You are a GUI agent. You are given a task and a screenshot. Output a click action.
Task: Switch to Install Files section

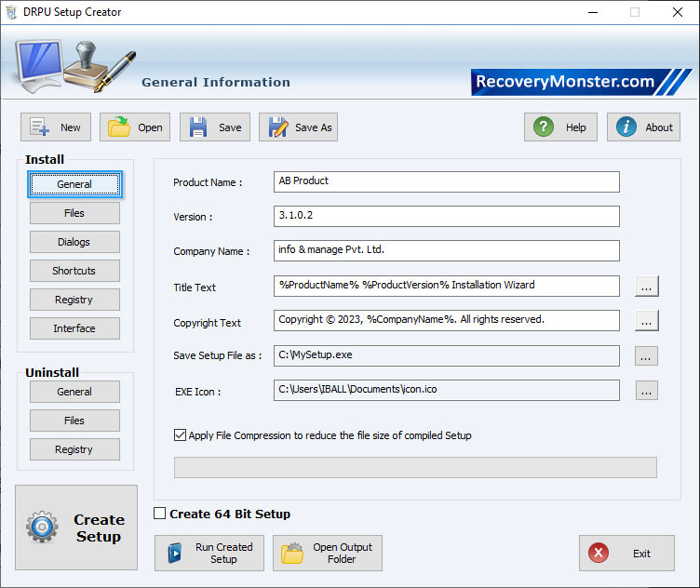(74, 213)
